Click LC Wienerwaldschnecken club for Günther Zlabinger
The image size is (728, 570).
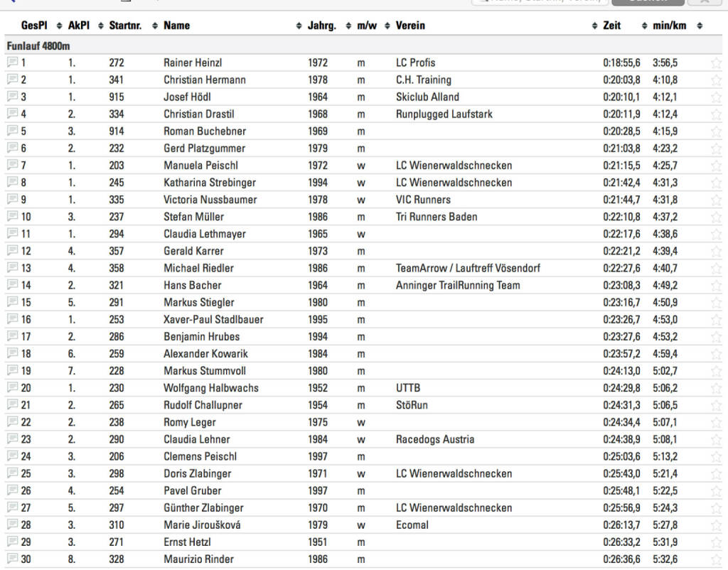pos(454,507)
